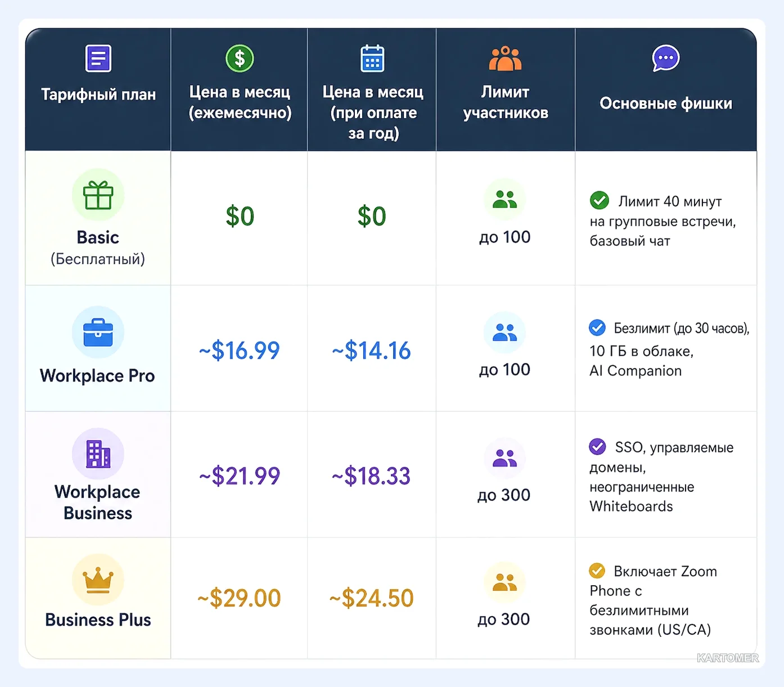Click the chat bubble icon above Основные фишки
Image resolution: width=784 pixels, height=687 pixels.
point(666,59)
